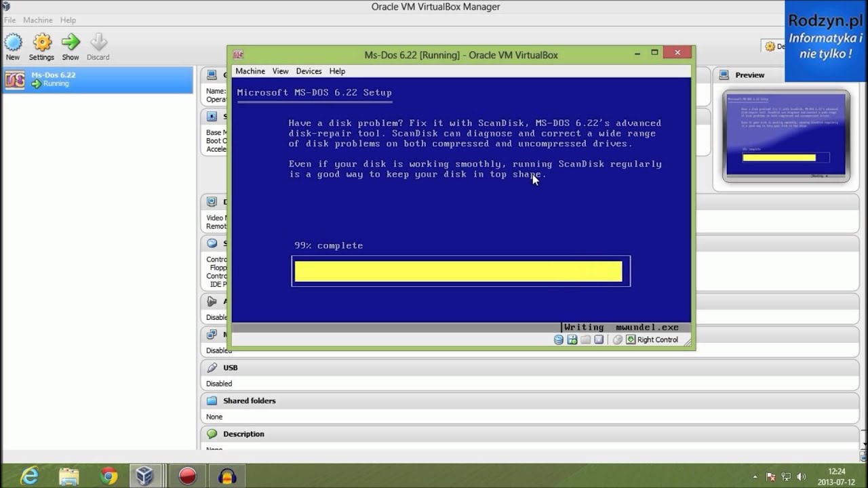The width and height of the screenshot is (868, 488).
Task: Click the red record button taskbar icon
Action: (x=187, y=476)
